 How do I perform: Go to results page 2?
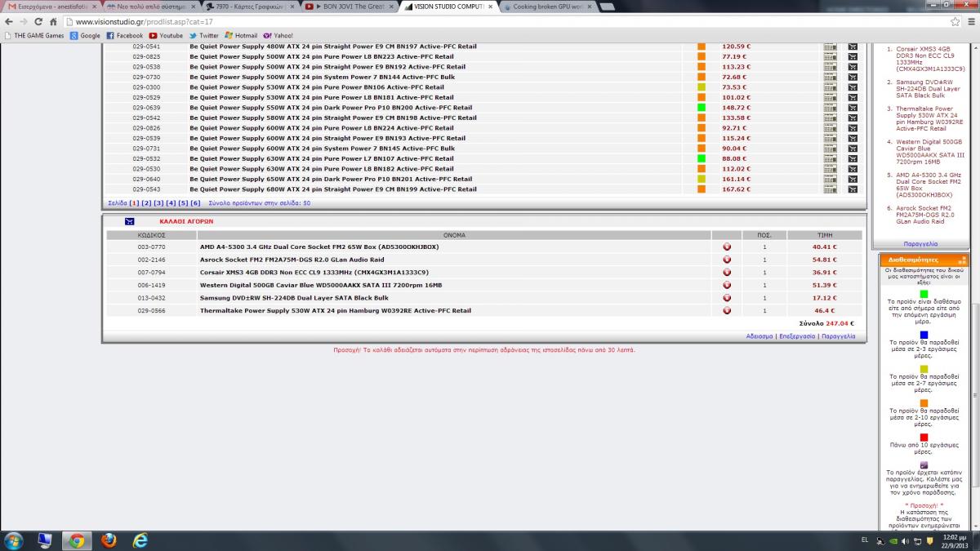click(146, 202)
